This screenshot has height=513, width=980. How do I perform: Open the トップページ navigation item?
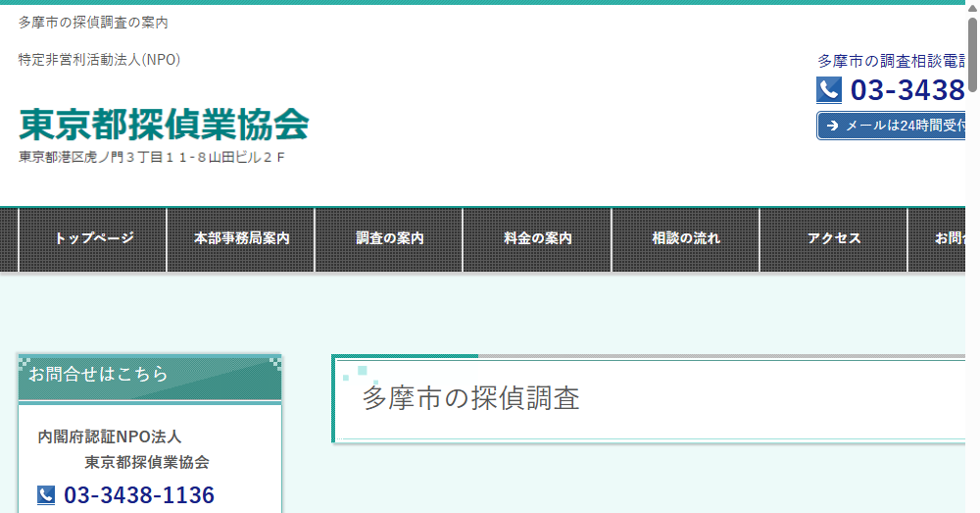93,238
